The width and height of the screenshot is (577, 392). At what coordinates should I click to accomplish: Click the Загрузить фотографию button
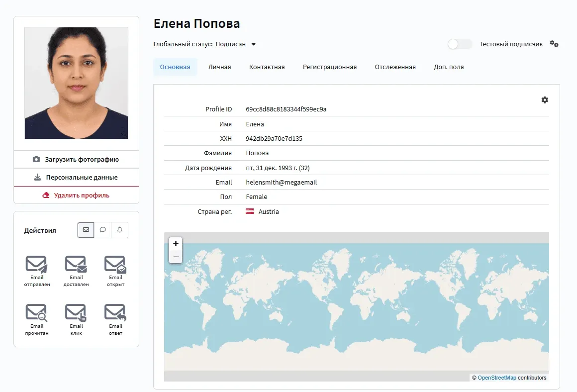76,159
